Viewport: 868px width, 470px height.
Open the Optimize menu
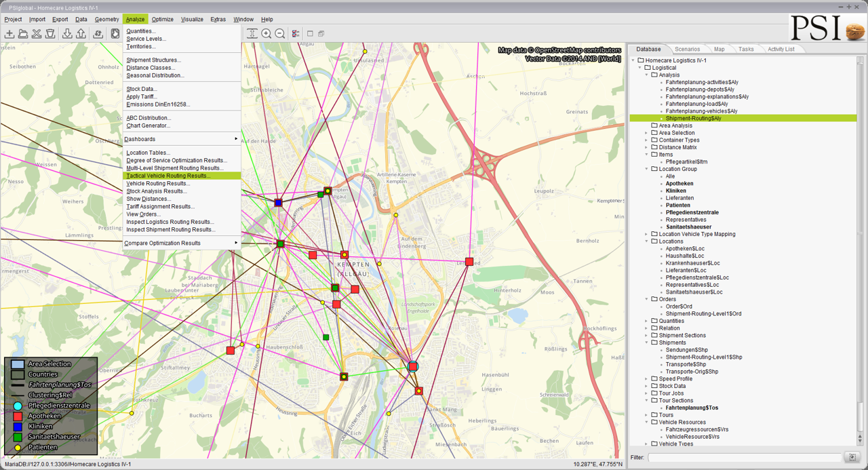163,19
